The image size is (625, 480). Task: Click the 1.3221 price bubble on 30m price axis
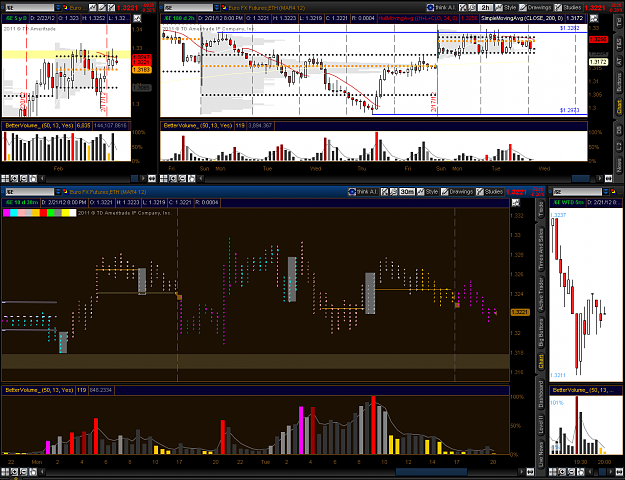[x=520, y=313]
